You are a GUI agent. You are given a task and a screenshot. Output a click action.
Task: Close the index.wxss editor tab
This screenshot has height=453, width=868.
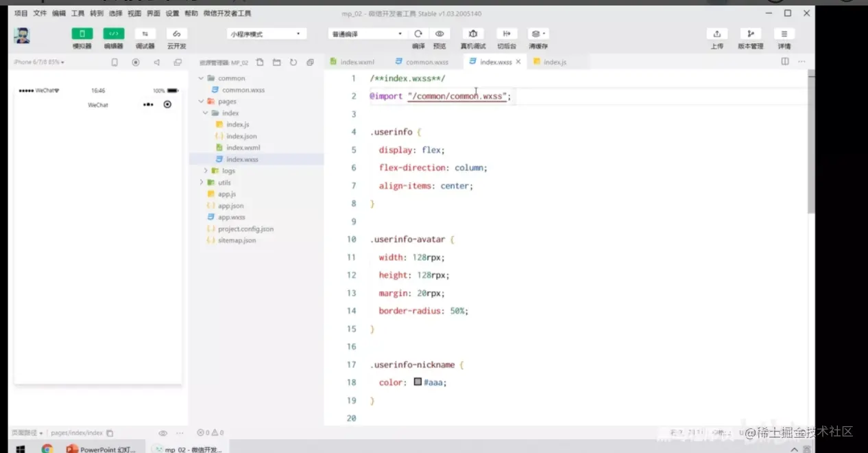pos(518,62)
